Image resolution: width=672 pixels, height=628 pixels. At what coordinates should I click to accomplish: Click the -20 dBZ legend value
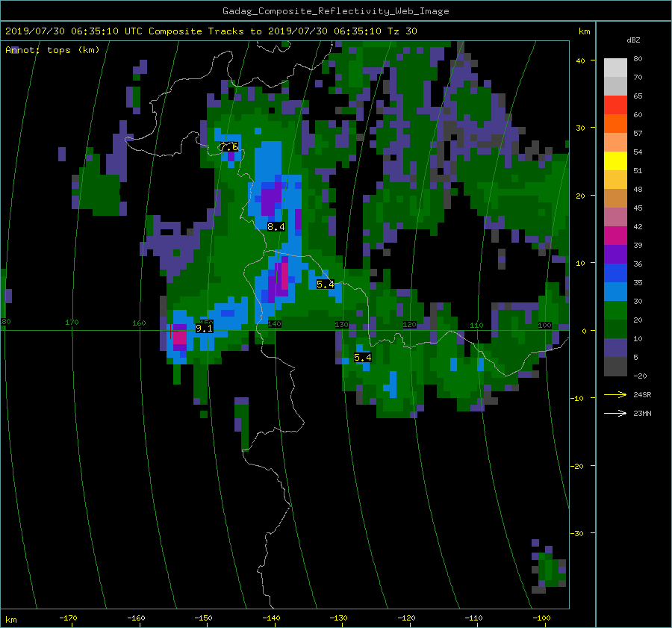pos(640,376)
